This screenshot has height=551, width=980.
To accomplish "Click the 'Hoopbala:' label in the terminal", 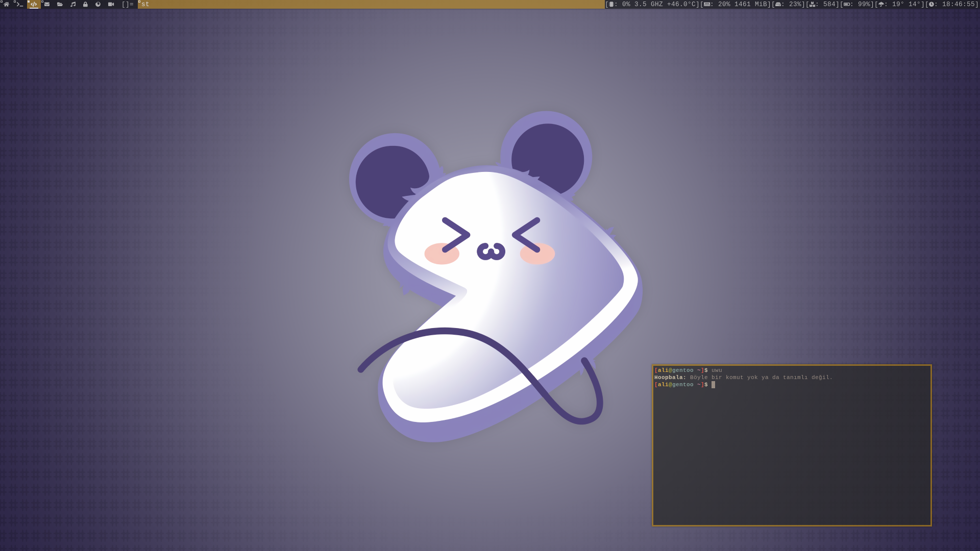I will [670, 378].
